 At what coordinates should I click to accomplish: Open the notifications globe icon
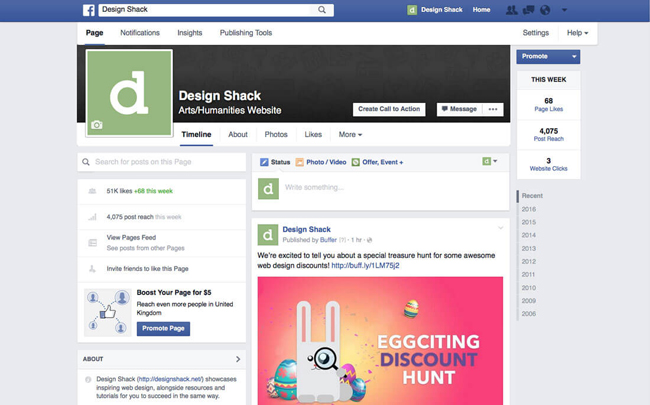point(544,10)
